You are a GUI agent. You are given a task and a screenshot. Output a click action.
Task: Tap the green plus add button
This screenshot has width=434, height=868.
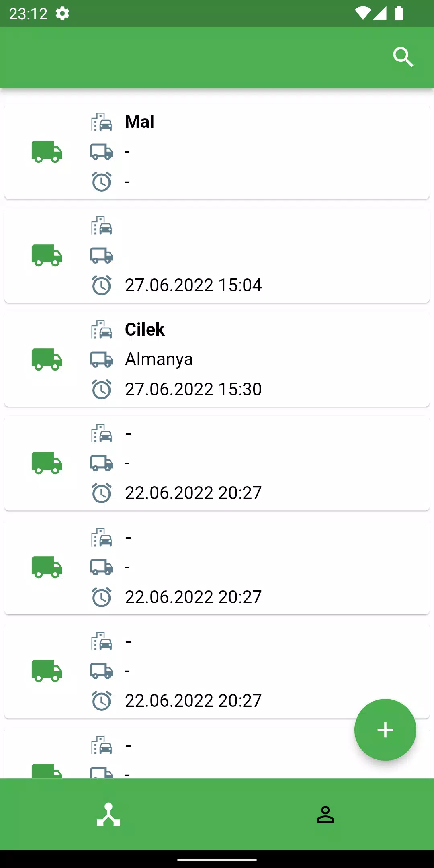point(385,730)
